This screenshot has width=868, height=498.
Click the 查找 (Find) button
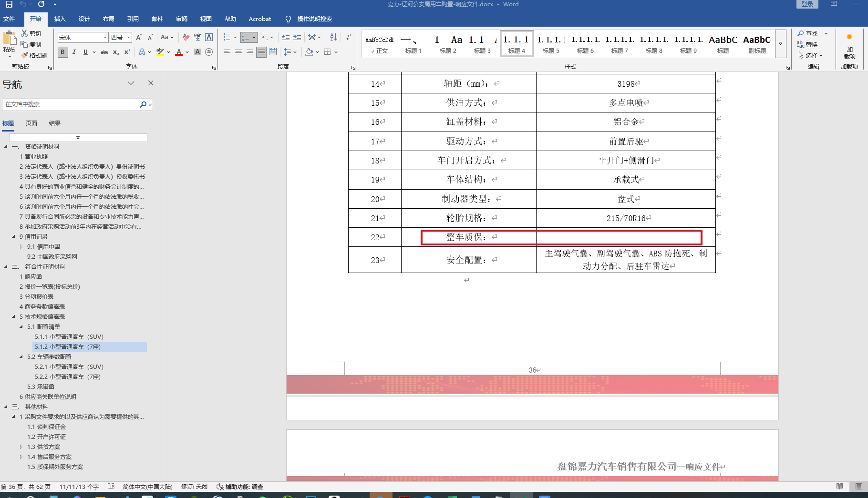[808, 33]
